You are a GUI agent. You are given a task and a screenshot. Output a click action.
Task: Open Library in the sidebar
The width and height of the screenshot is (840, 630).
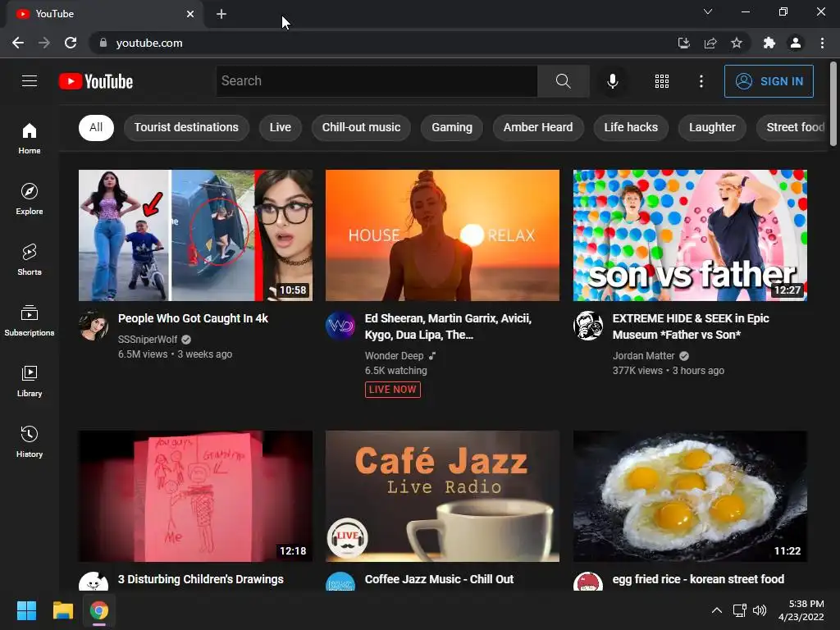tap(30, 381)
